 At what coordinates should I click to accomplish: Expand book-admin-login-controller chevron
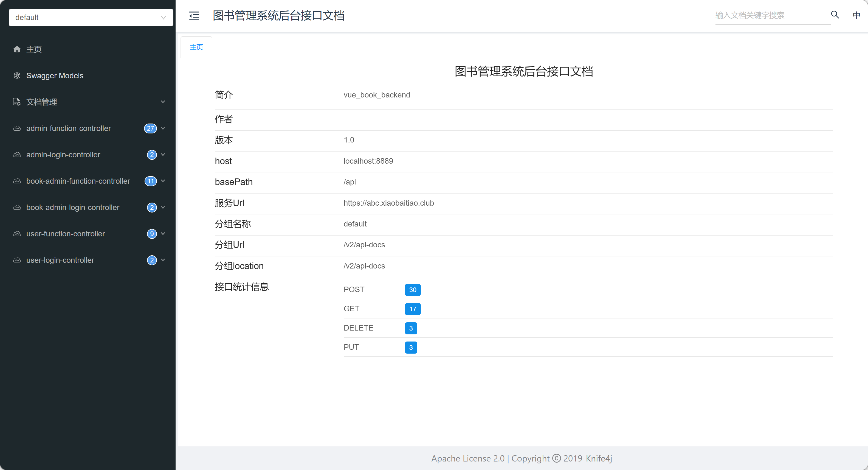163,207
